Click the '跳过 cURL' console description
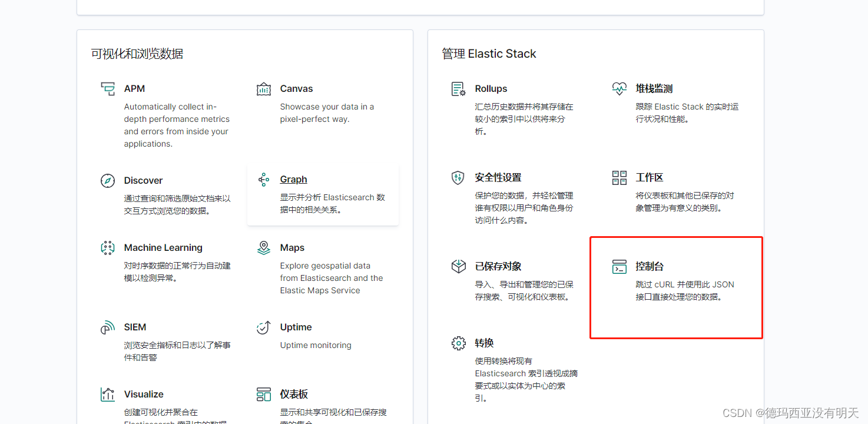Image resolution: width=868 pixels, height=424 pixels. 685,291
